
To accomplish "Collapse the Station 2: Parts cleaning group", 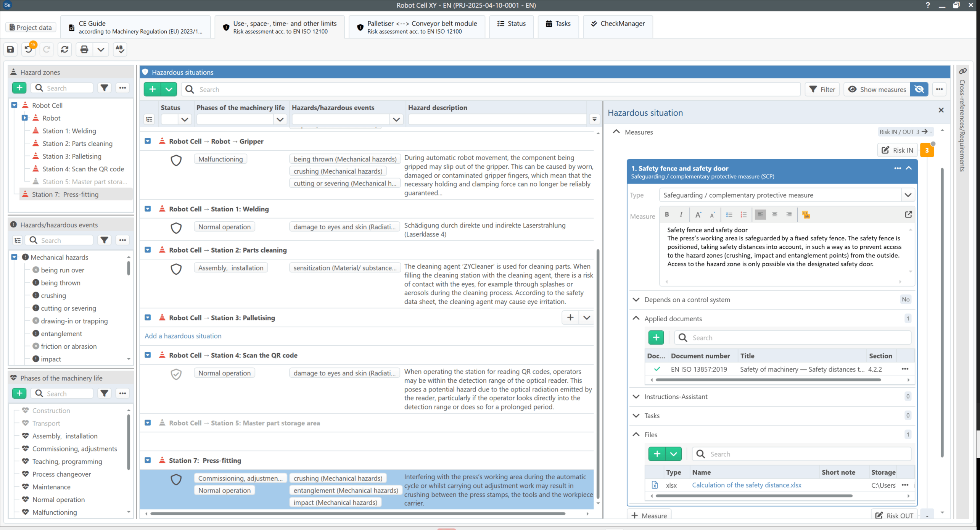I will [x=148, y=250].
